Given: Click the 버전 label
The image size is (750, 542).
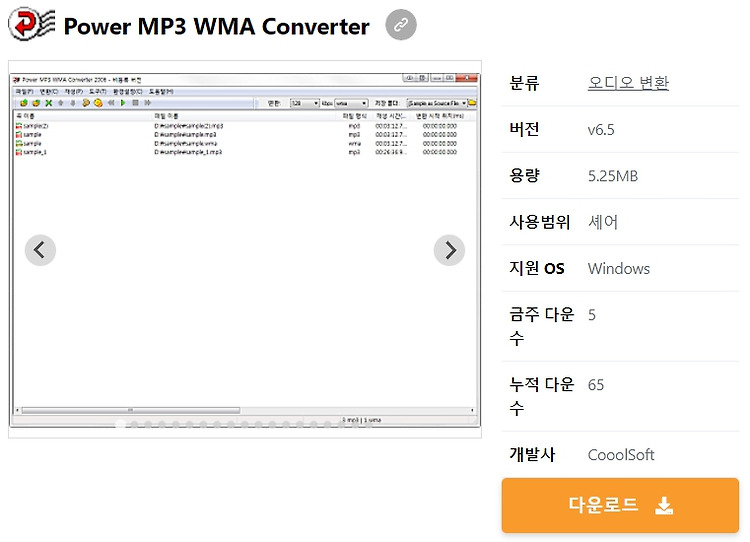Looking at the screenshot, I should click(524, 129).
